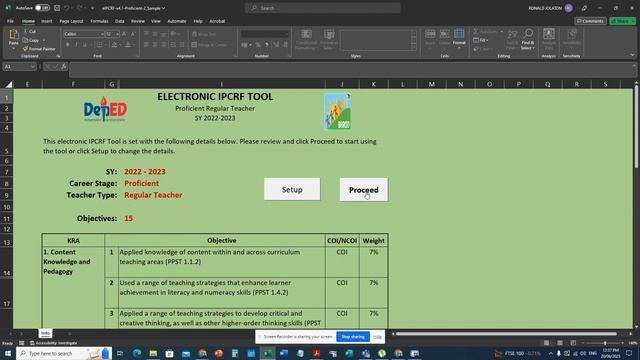Click the Insert Function fx icon
640x360 pixels.
[x=64, y=67]
